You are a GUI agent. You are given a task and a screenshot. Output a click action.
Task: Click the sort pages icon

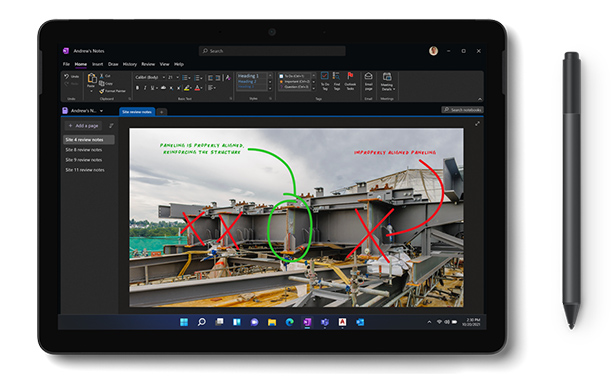coord(111,126)
